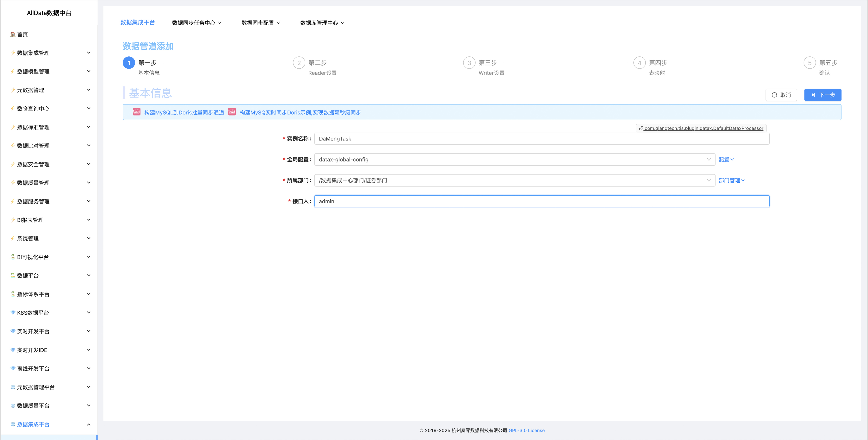
Task: Expand the 部门管理 dropdown link
Action: click(x=731, y=180)
